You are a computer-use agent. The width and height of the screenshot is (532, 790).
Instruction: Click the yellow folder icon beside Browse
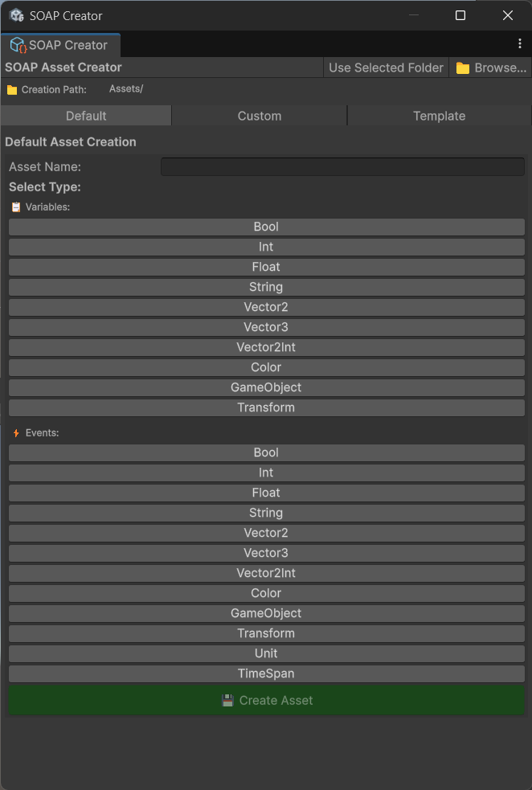pyautogui.click(x=461, y=68)
